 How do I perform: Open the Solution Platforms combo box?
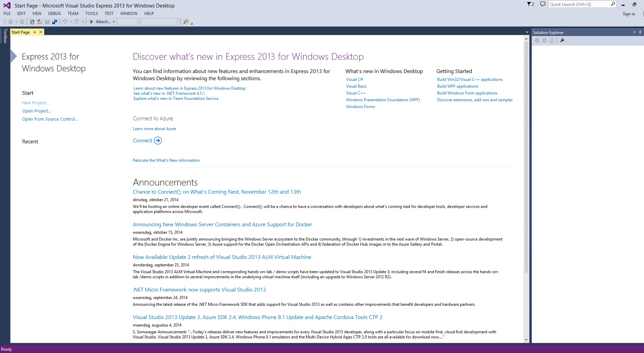pyautogui.click(x=160, y=22)
